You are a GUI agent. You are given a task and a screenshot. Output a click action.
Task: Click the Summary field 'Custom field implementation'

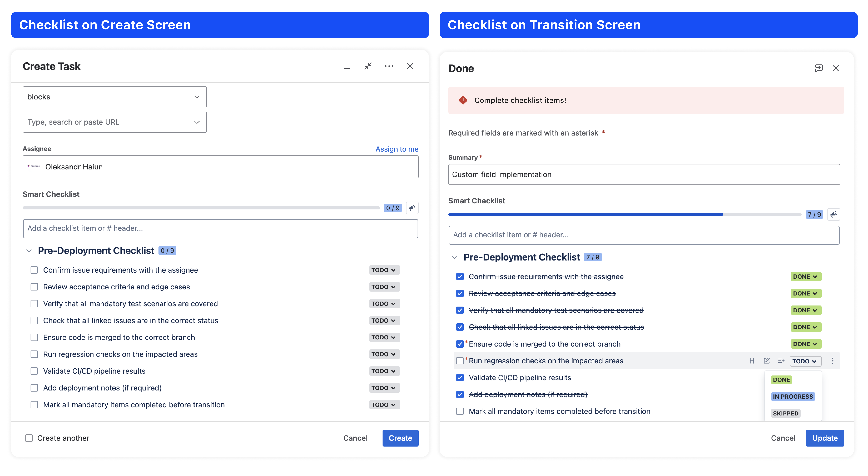(644, 174)
